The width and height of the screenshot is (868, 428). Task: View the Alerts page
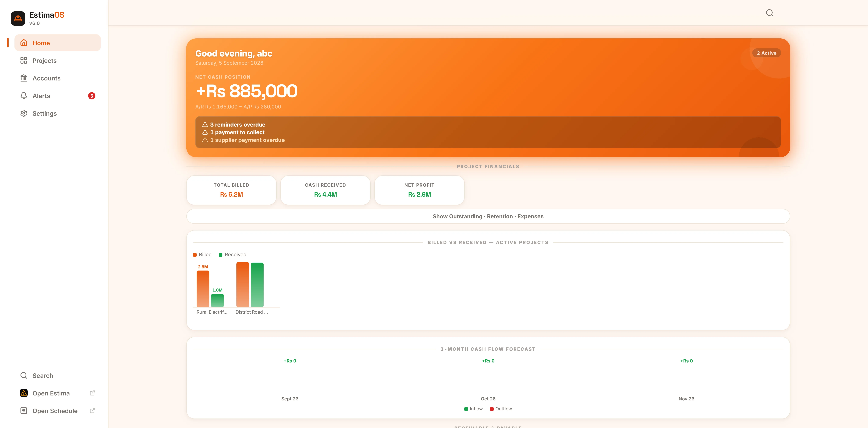[x=58, y=96]
